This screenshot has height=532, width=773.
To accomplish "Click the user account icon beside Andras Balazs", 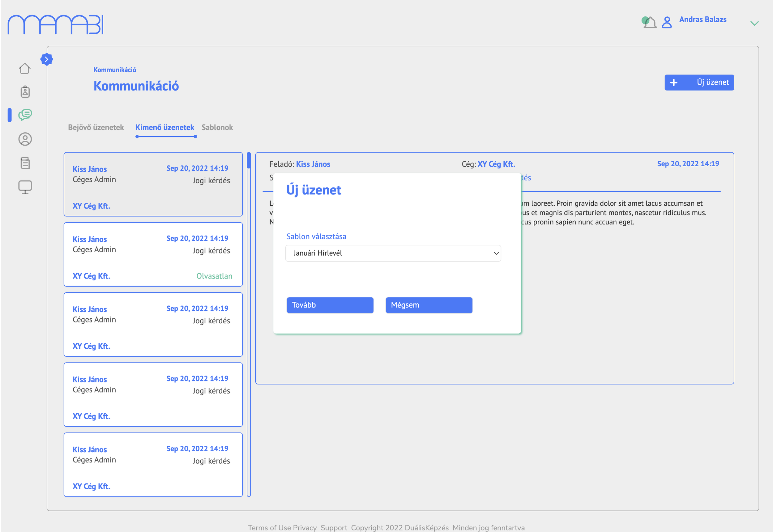I will click(667, 22).
